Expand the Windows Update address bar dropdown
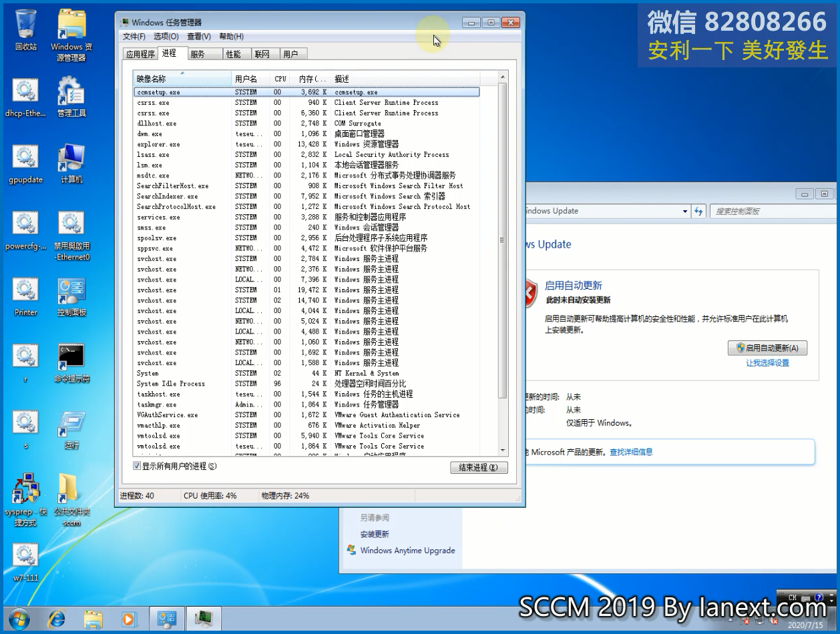The image size is (840, 634). tap(685, 212)
